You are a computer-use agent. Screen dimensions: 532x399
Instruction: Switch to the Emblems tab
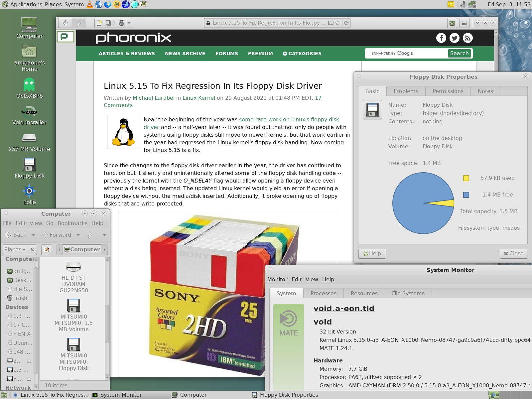406,91
